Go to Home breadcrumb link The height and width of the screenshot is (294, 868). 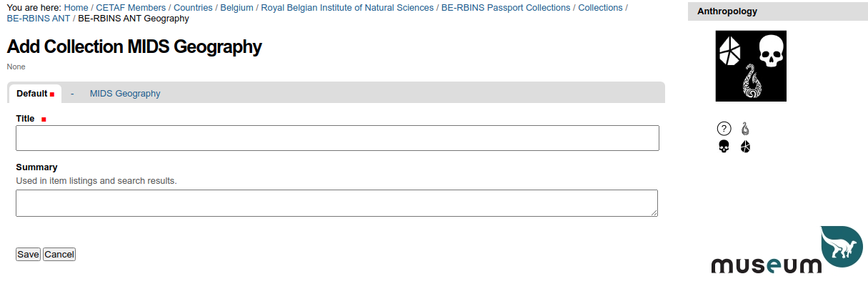[76, 8]
